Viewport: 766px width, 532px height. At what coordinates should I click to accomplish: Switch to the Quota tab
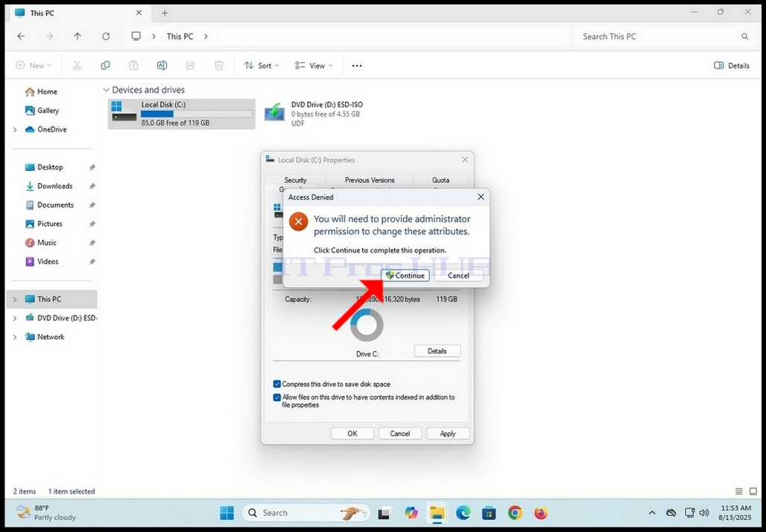click(440, 180)
